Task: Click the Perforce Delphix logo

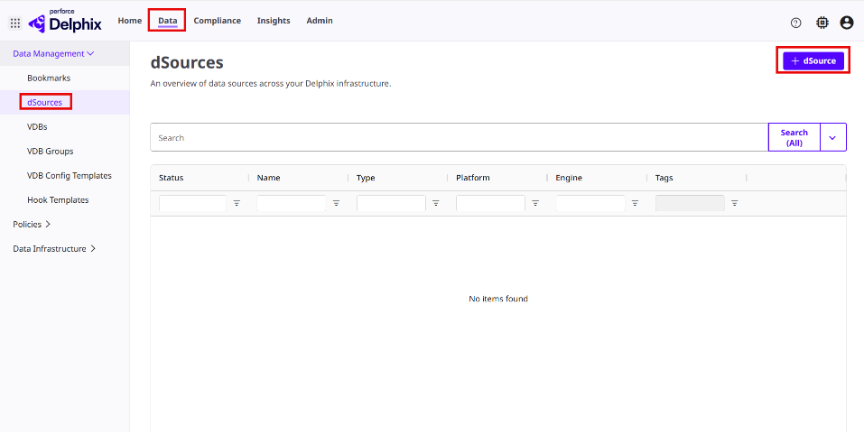Action: [x=64, y=22]
